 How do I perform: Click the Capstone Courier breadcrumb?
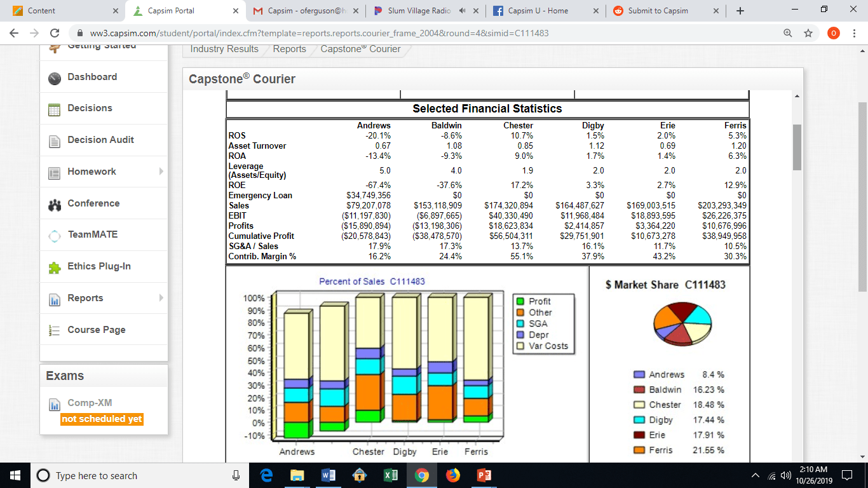(x=360, y=49)
